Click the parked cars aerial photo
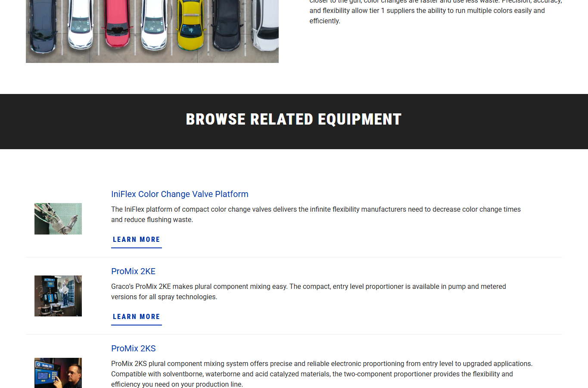Viewport: 588px width, 388px height. (x=152, y=31)
